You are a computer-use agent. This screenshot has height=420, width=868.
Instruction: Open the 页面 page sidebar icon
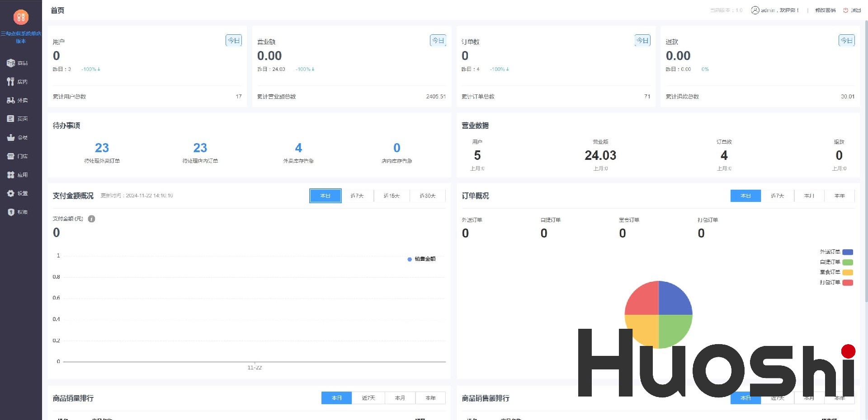11,119
